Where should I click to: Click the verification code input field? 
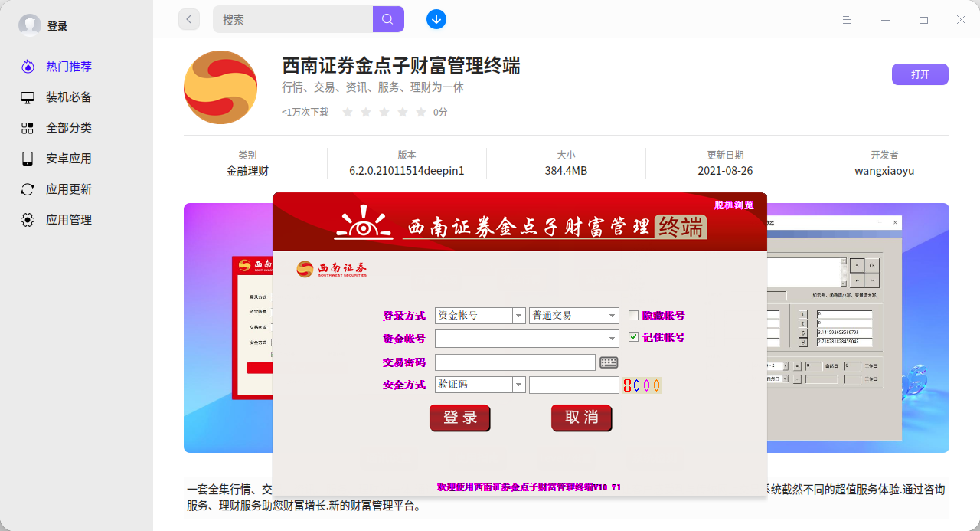[x=573, y=385]
